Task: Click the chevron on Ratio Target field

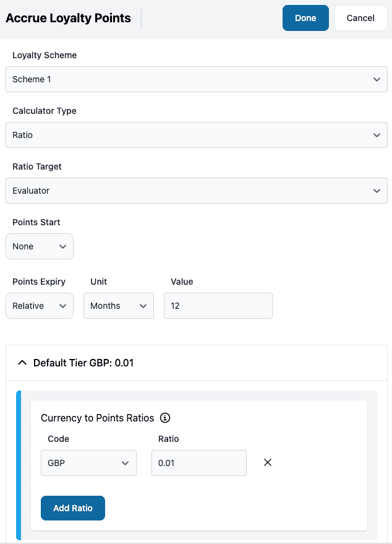Action: point(377,191)
